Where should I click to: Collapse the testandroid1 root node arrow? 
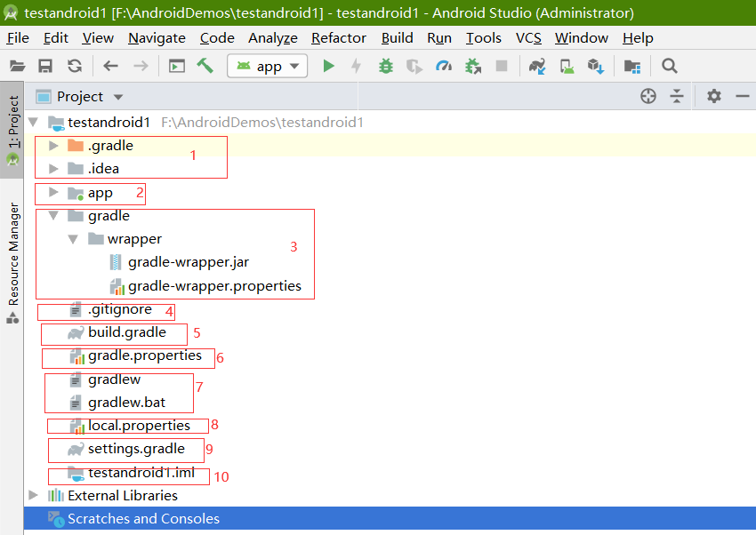(33, 122)
